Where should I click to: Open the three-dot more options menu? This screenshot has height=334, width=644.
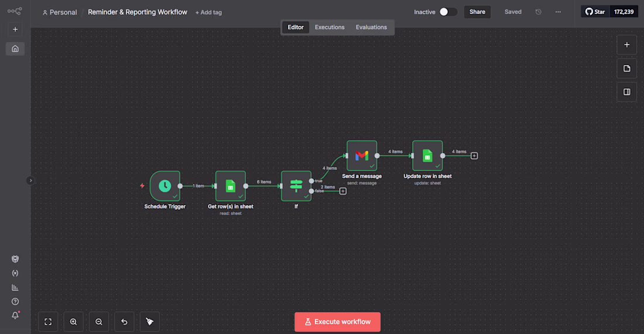click(x=558, y=12)
